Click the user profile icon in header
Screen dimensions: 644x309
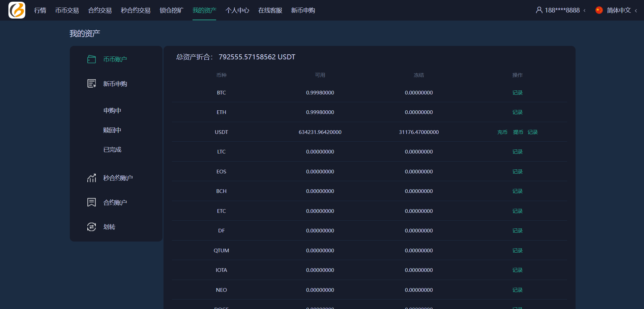(539, 10)
